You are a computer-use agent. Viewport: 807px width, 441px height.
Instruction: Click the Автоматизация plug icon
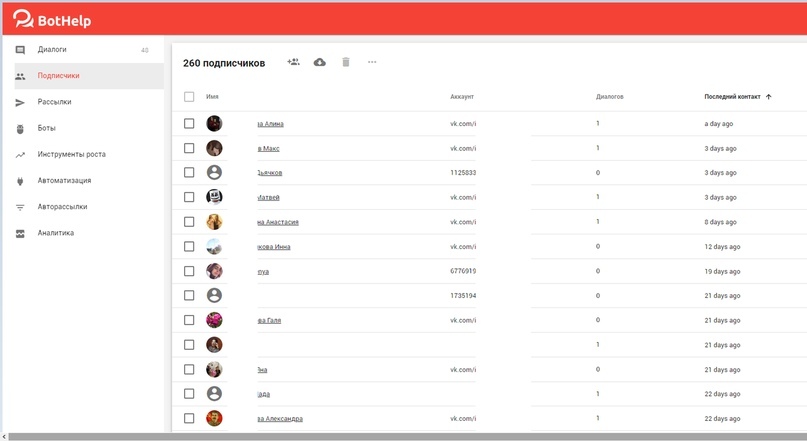pos(20,181)
